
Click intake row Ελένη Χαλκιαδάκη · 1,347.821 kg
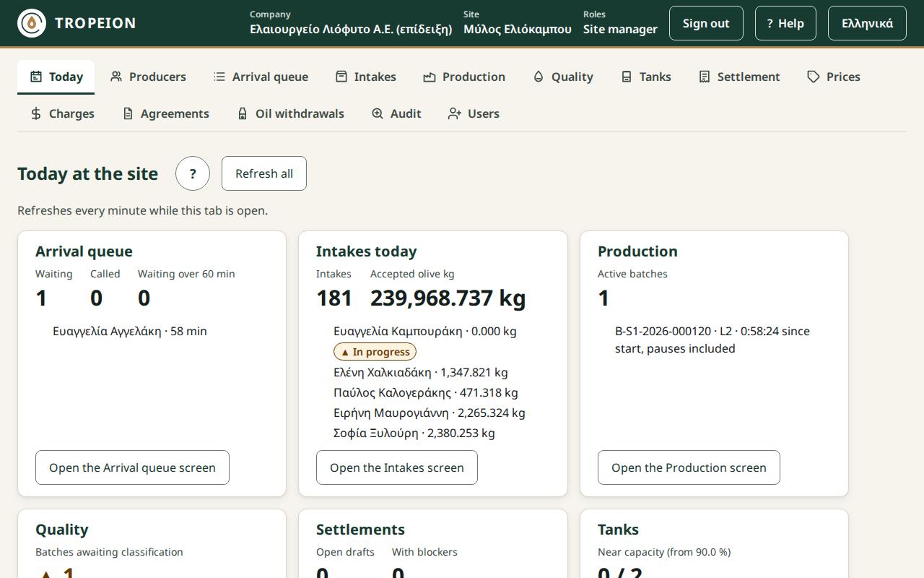pyautogui.click(x=420, y=372)
